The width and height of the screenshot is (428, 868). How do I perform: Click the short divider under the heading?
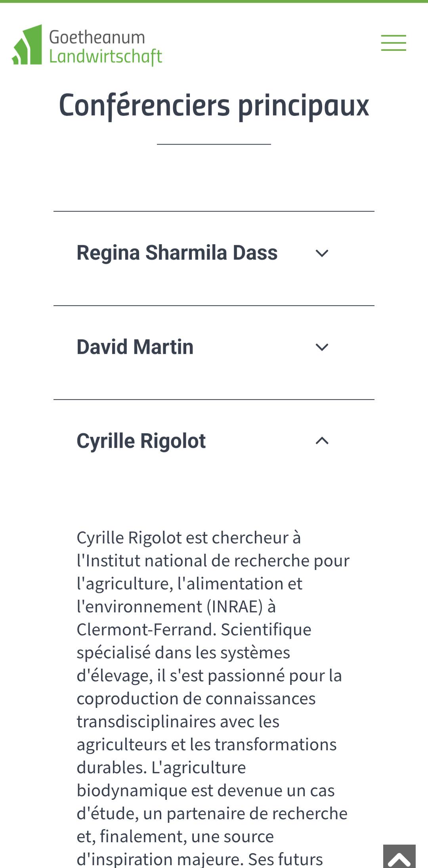214,144
